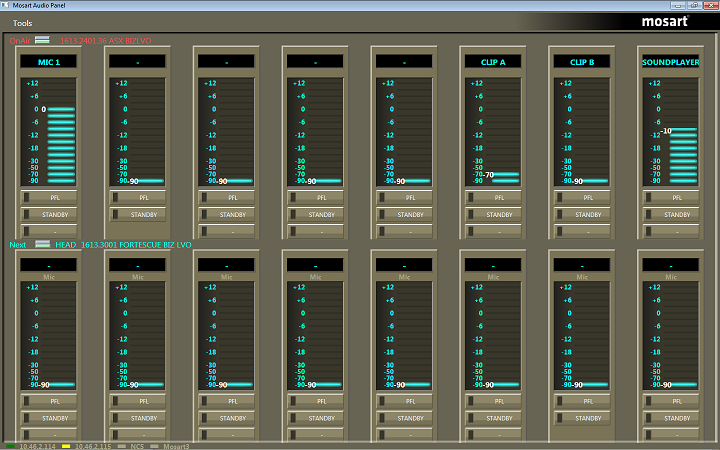Click the MIC 1 fader level
The image size is (720, 450).
click(x=59, y=108)
